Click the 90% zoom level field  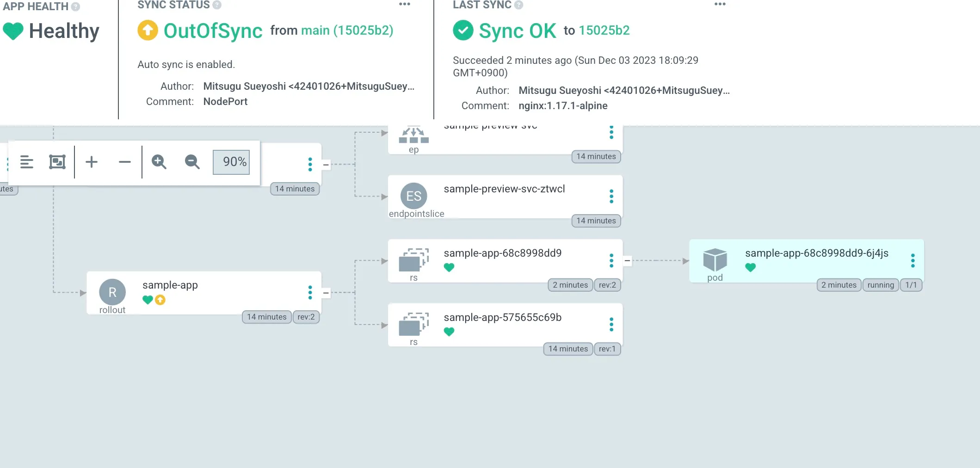(x=231, y=162)
